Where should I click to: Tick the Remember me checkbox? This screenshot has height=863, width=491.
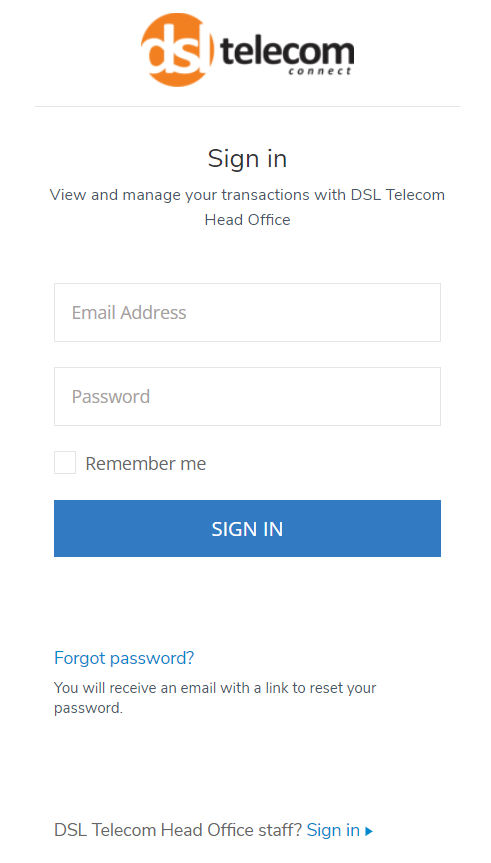coord(65,463)
